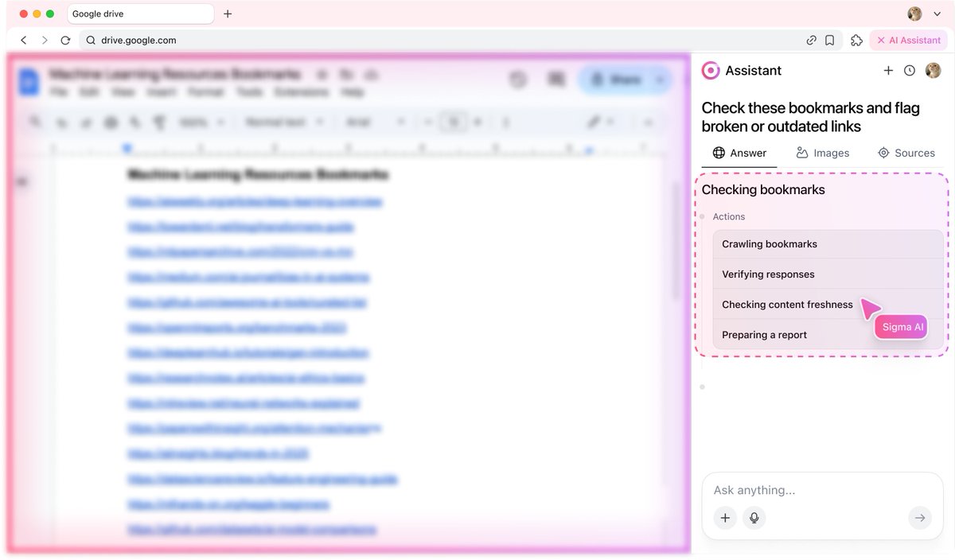Click the Checking bookmarks heading
The width and height of the screenshot is (955, 560).
tap(763, 189)
